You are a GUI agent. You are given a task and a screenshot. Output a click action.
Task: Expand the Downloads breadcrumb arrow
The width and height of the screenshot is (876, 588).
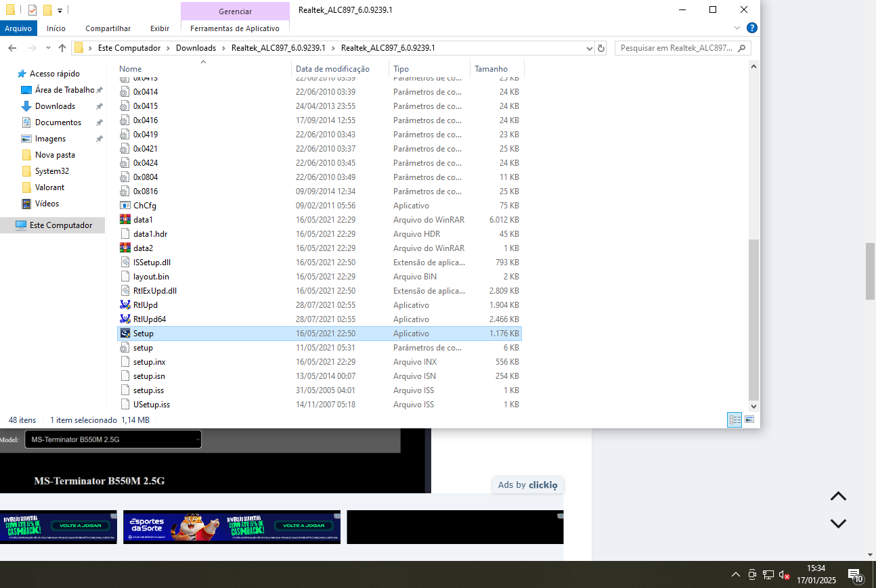click(x=223, y=48)
